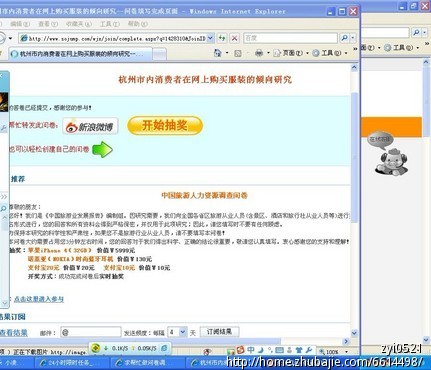This screenshot has height=370, width=431.
Task: Select the 杭州市内消费者 survey tab
Action: [80, 54]
